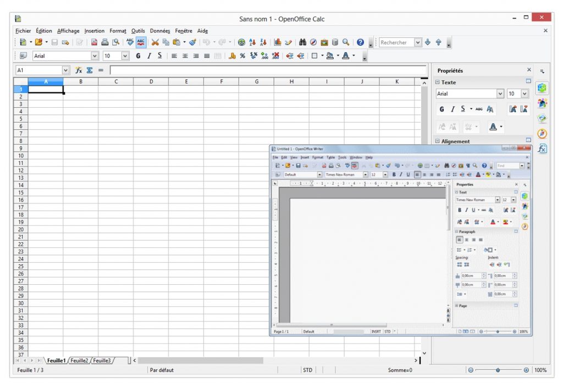This screenshot has width=563, height=392.
Task: Export the spreadsheet directly as PDF
Action: click(94, 42)
